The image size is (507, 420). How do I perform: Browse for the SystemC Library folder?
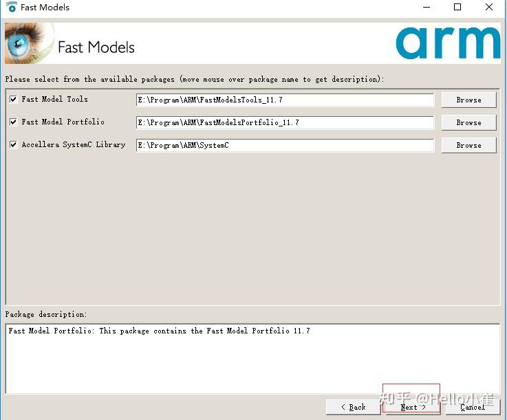pos(468,145)
